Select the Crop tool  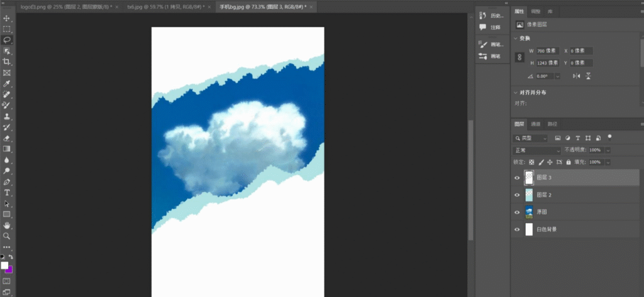6,62
